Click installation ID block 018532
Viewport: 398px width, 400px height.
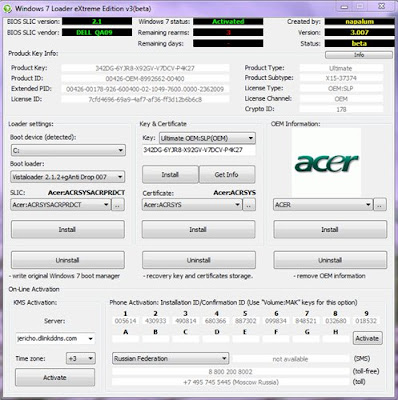coord(366,321)
